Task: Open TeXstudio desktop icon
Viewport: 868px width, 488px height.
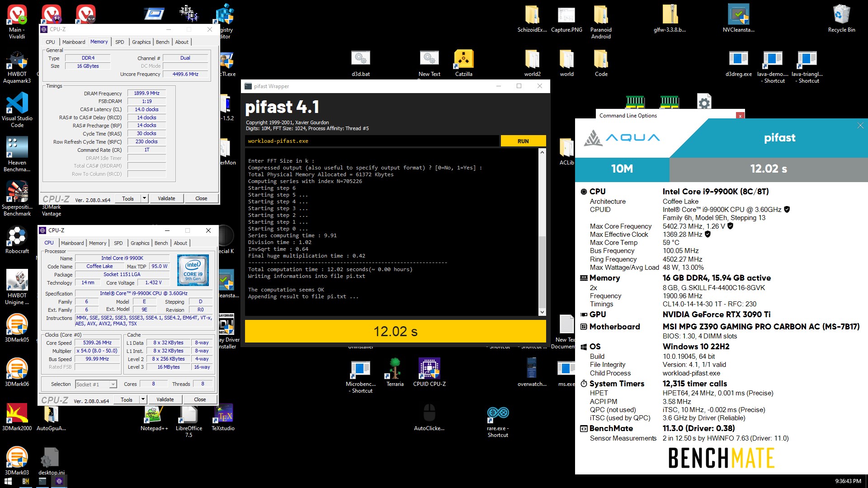Action: point(223,417)
